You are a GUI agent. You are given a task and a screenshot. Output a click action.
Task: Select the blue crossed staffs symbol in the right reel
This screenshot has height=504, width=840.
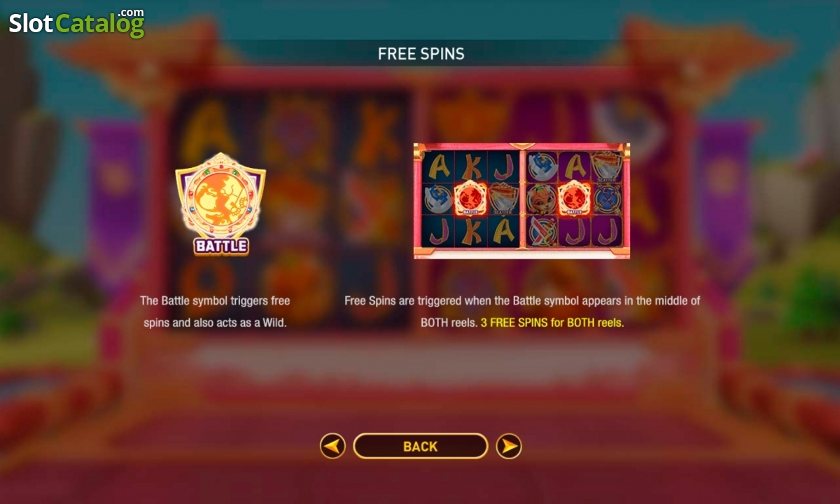pos(606,199)
